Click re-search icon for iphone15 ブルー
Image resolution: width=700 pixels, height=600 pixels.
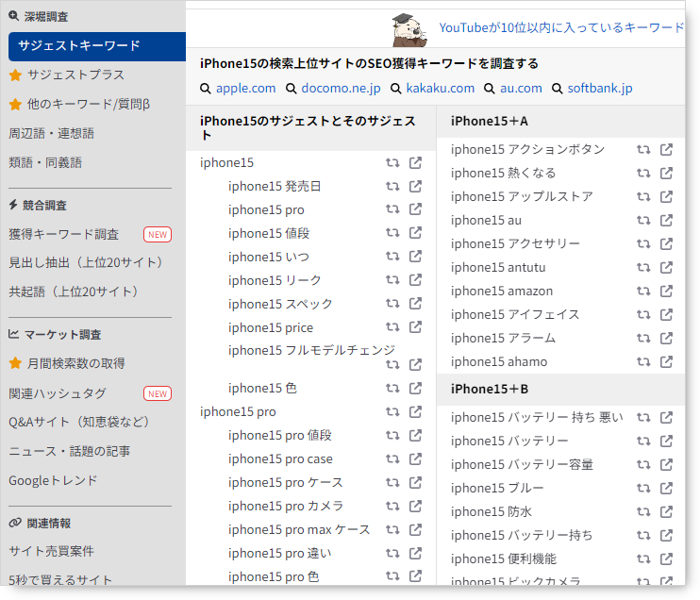(643, 489)
